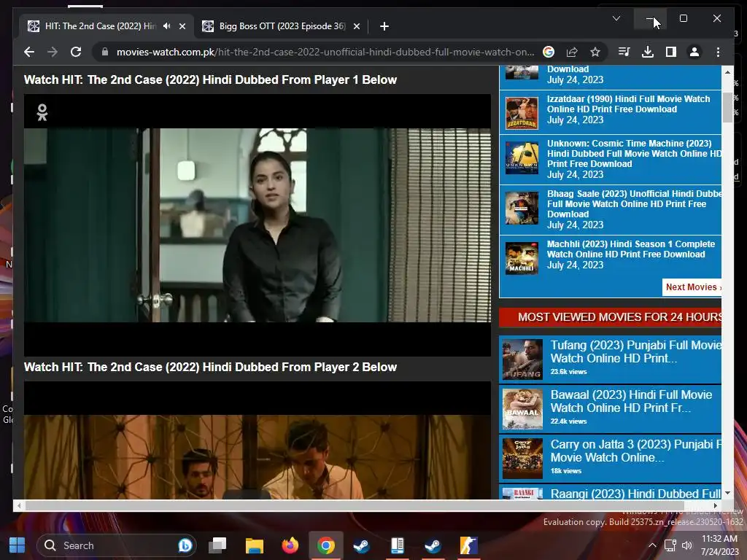View site information lock icon

pos(105,52)
